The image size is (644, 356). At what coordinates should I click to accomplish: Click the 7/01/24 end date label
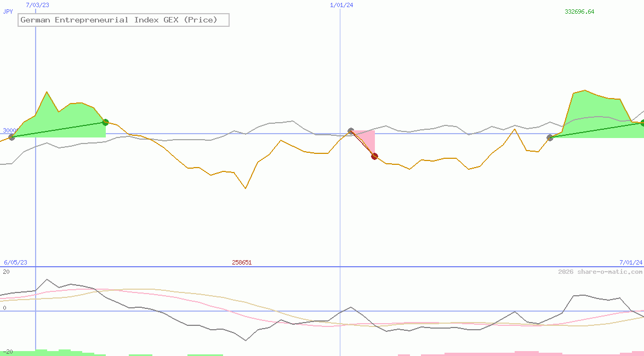point(630,262)
